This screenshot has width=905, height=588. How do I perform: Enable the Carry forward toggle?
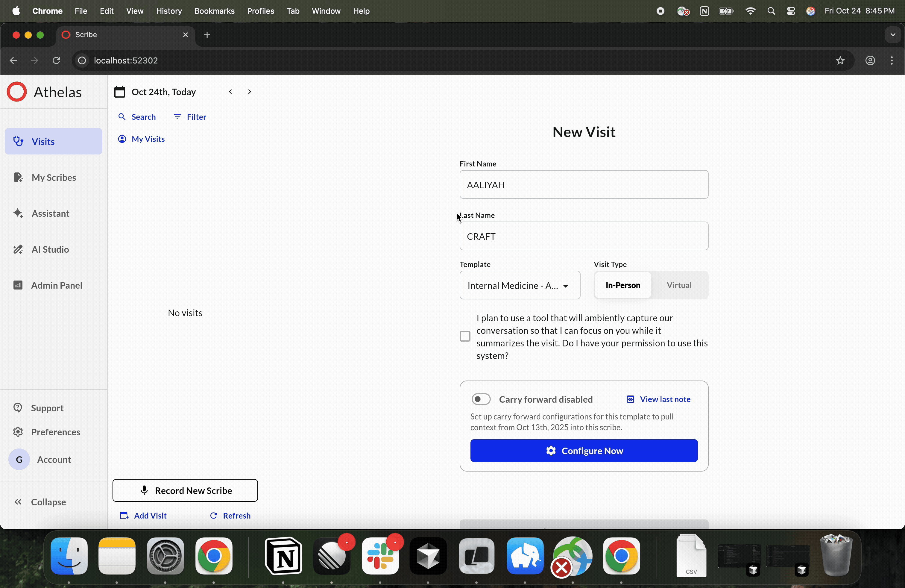pyautogui.click(x=481, y=399)
